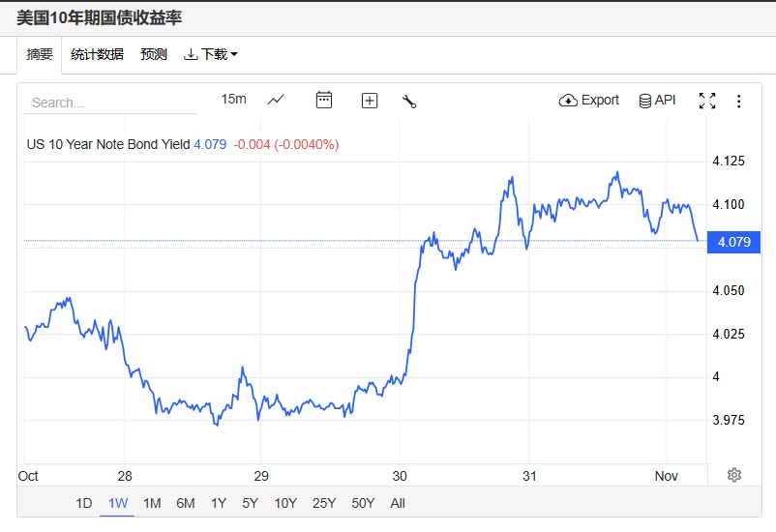Click the Search input field
776x532 pixels.
click(110, 103)
